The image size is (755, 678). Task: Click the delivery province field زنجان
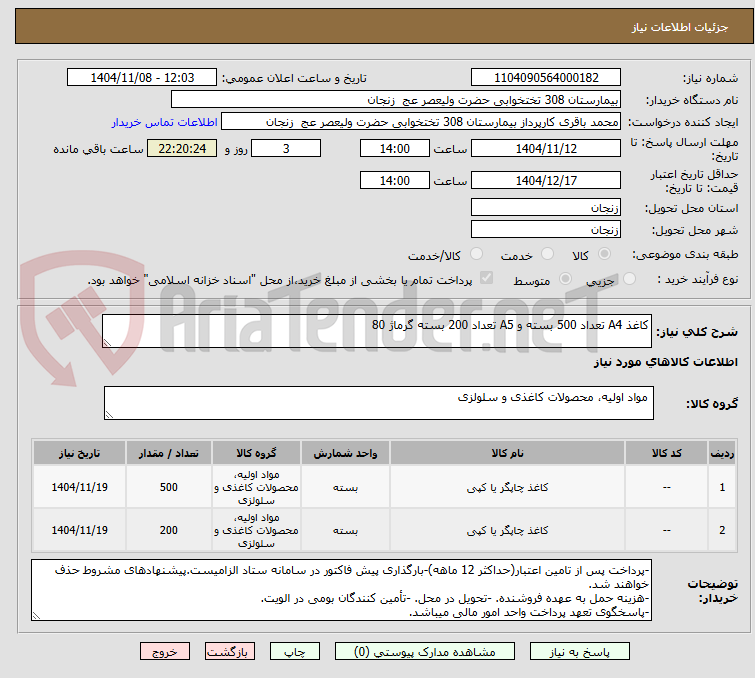coord(546,207)
